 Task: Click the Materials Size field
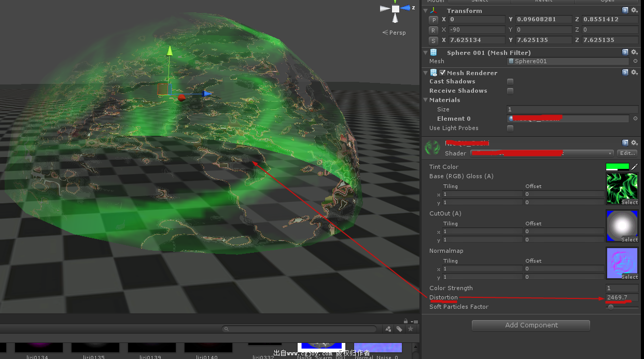(x=572, y=109)
